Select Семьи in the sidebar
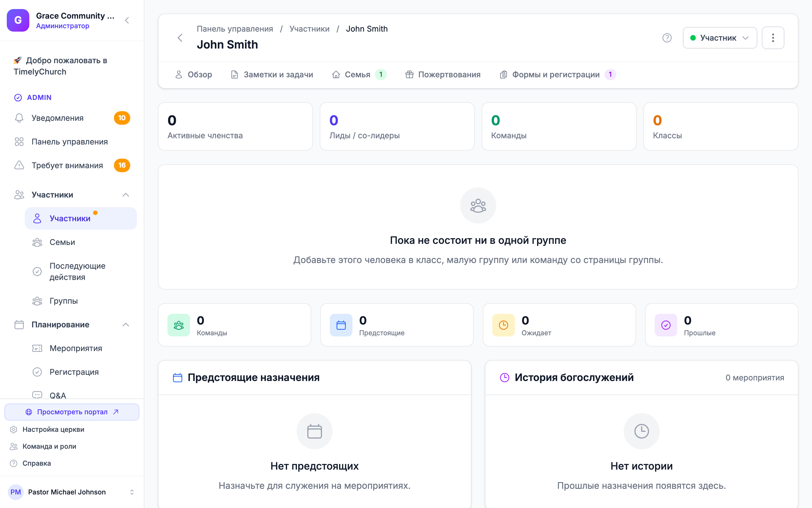The width and height of the screenshot is (812, 508). click(81, 242)
